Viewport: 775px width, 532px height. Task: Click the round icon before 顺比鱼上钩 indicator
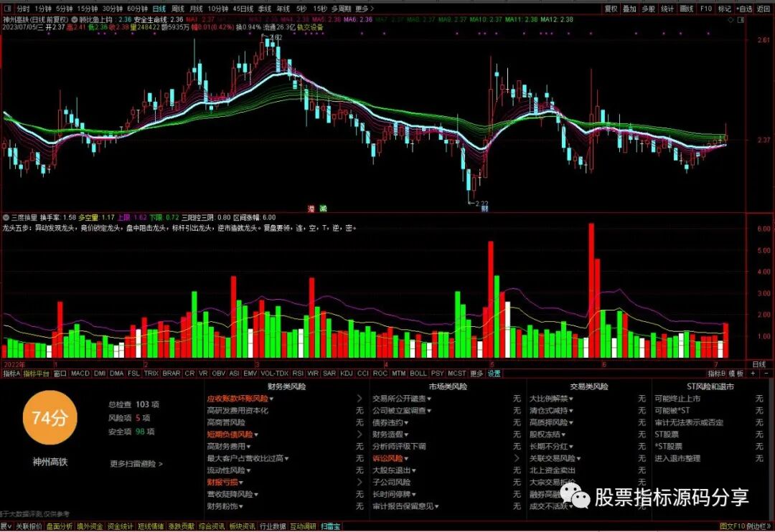click(75, 20)
